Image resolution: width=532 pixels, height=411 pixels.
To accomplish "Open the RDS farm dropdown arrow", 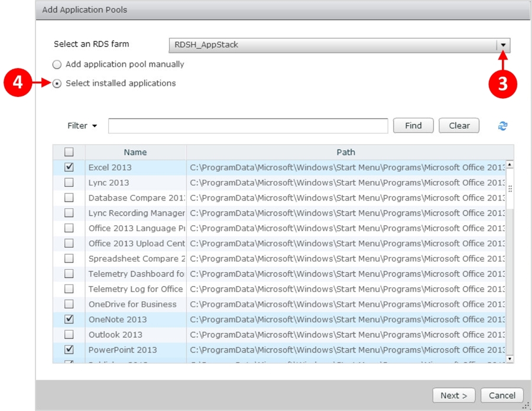I will 503,45.
